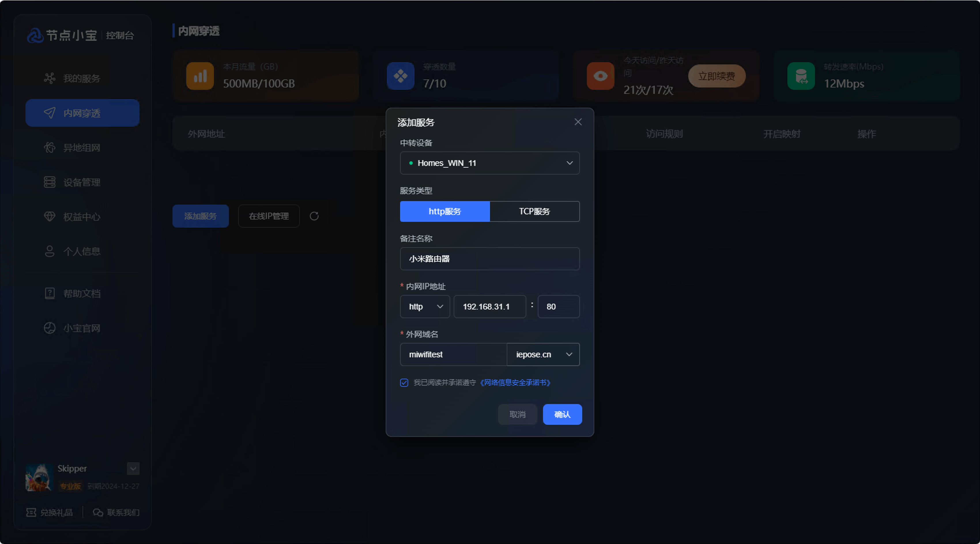Open the http protocol dropdown

coord(425,307)
